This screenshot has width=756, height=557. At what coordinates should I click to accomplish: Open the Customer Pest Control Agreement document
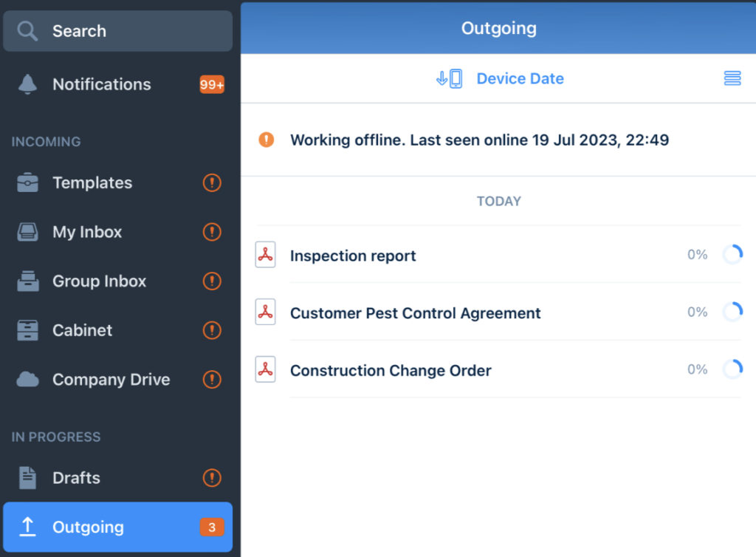(415, 313)
